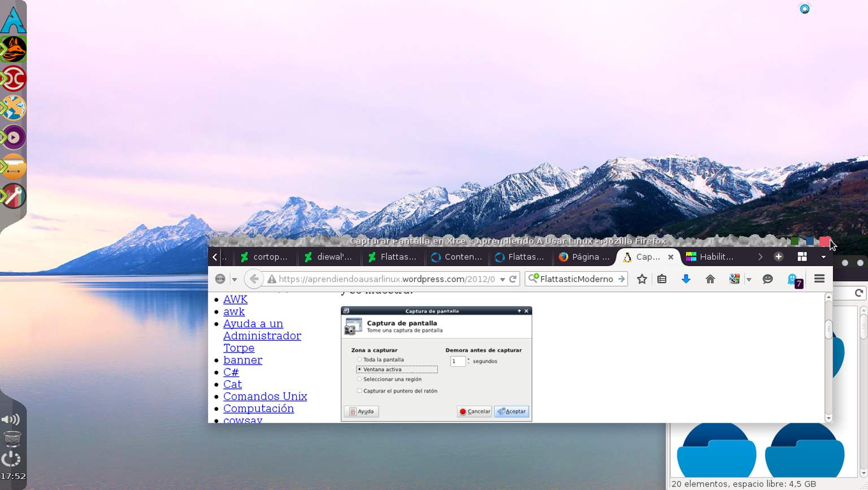Launch the orange fox browser dock icon
The width and height of the screenshot is (868, 490).
[14, 49]
